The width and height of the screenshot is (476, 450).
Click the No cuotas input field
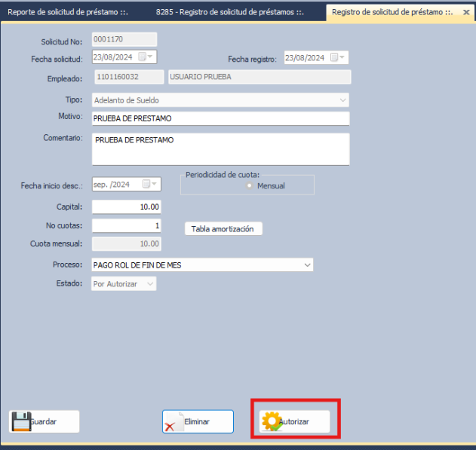pyautogui.click(x=126, y=225)
